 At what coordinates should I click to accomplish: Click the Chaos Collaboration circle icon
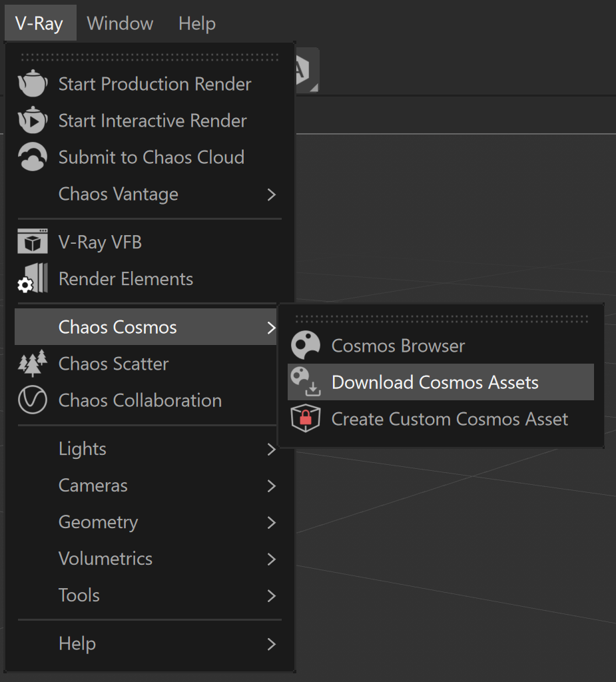(x=33, y=400)
